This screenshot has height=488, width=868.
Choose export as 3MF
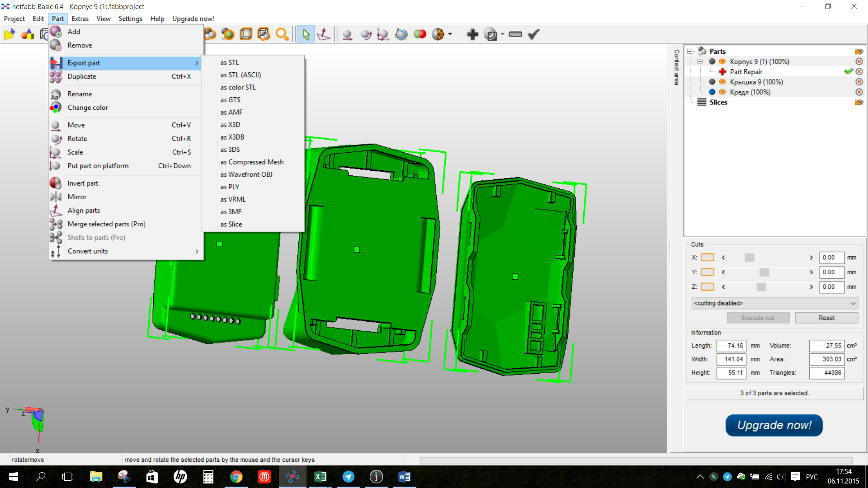coord(231,211)
